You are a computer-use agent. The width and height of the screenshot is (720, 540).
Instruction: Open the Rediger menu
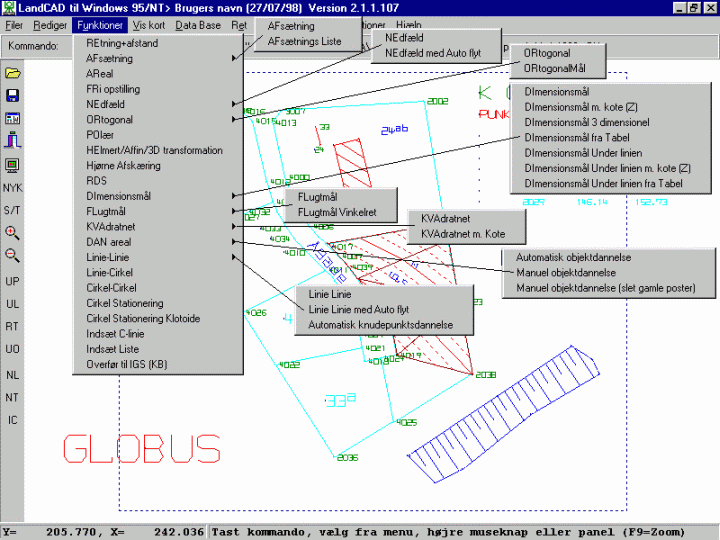click(50, 24)
